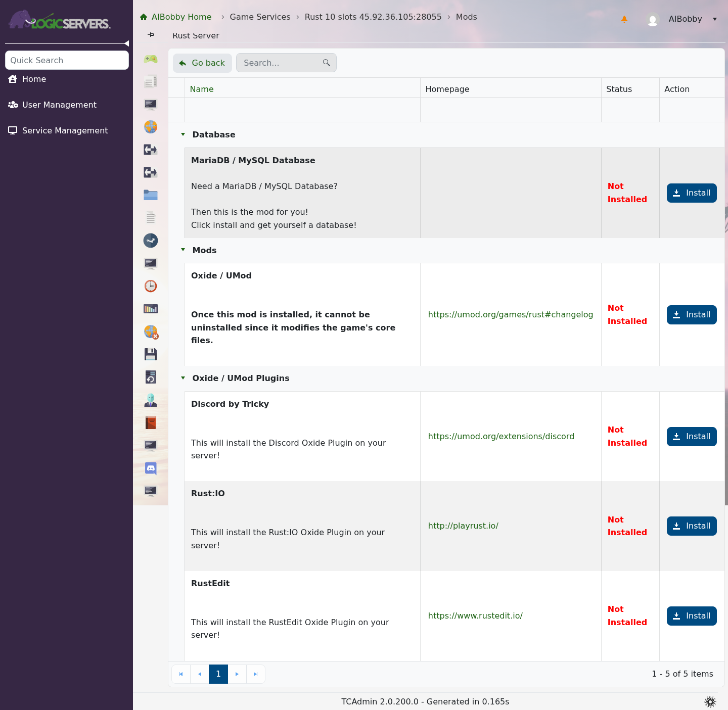
Task: Click the orange notification bell icon
Action: (x=624, y=19)
